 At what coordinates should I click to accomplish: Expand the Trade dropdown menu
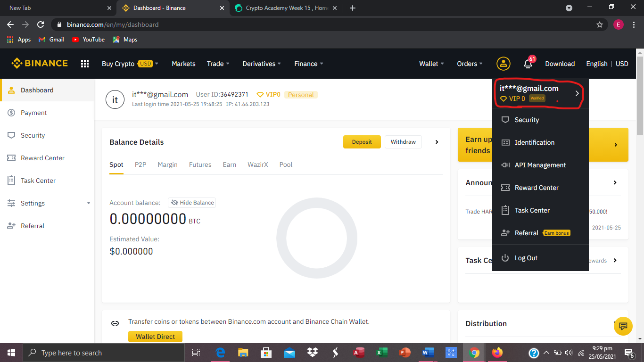218,64
